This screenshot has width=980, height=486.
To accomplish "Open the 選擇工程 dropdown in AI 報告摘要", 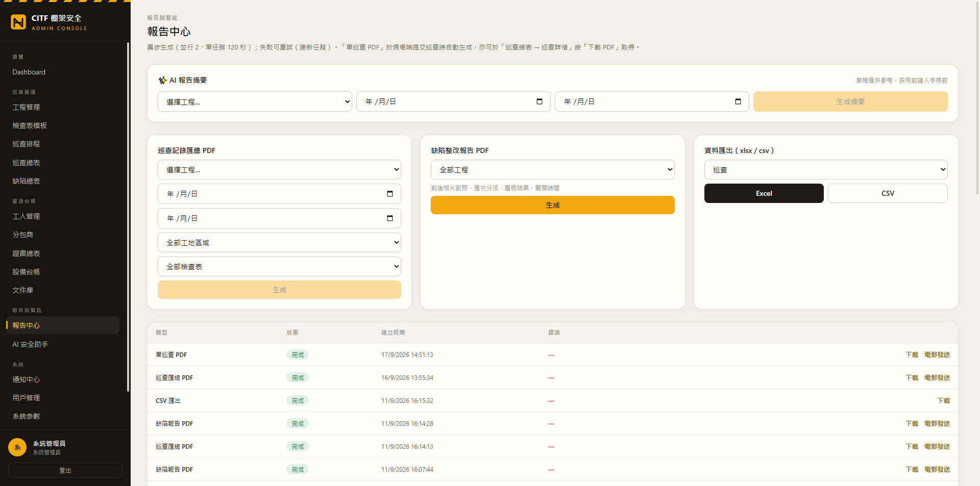I will [255, 101].
